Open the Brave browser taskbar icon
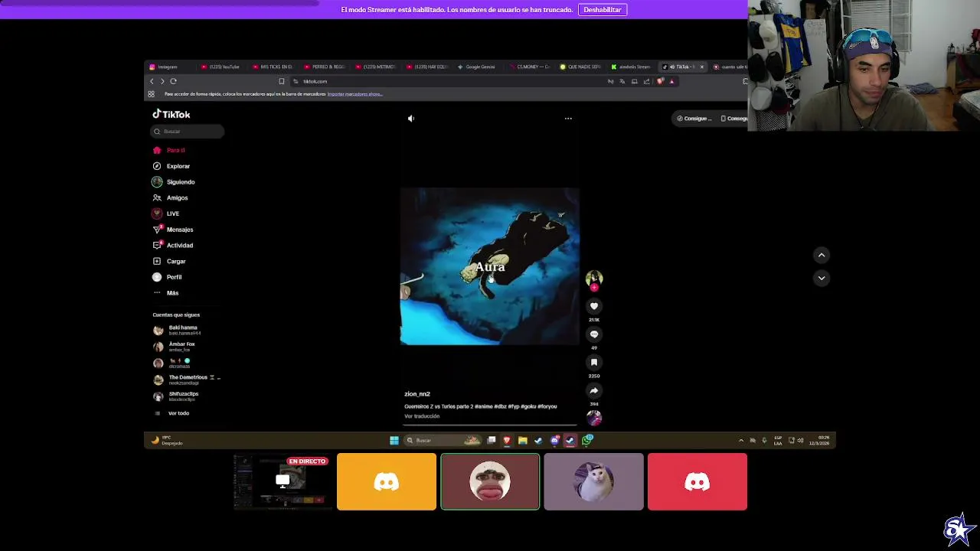 click(x=506, y=440)
